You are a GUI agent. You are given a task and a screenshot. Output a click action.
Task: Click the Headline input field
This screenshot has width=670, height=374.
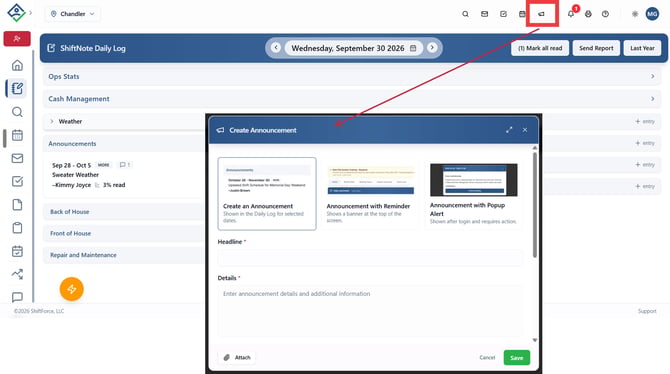coord(370,258)
